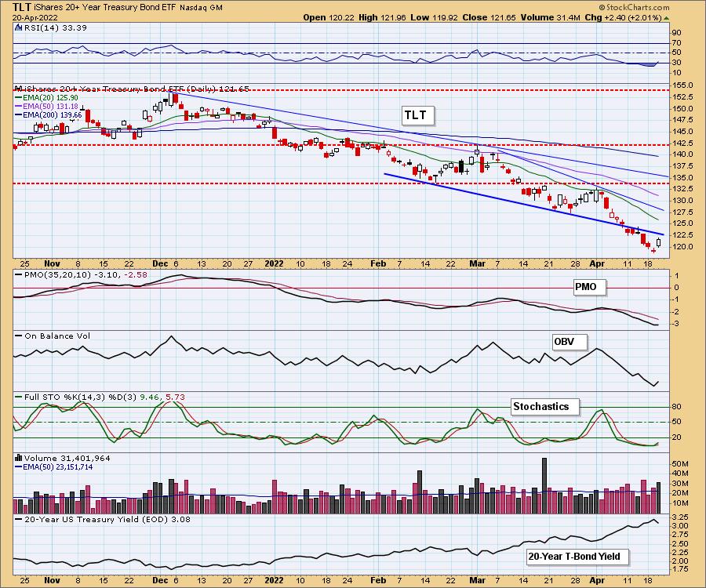
Task: Click the volume icon beside Volume label
Action: 19,458
